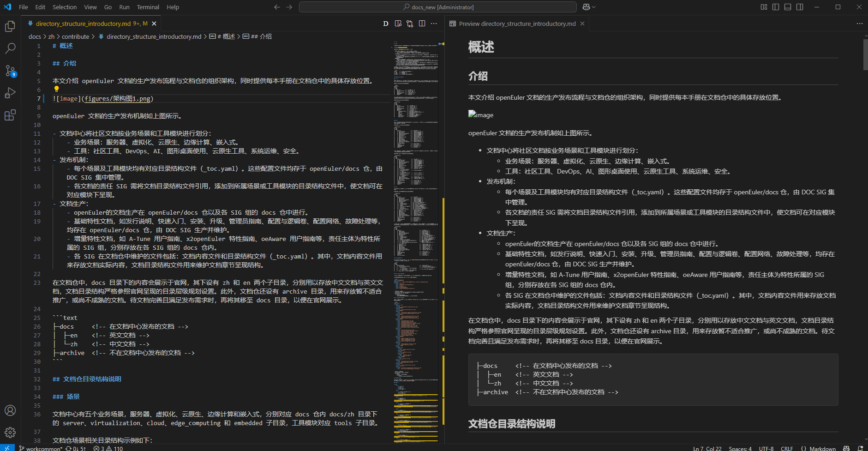The width and height of the screenshot is (868, 451).
Task: Open editor More Actions ellipsis menu
Action: [434, 24]
